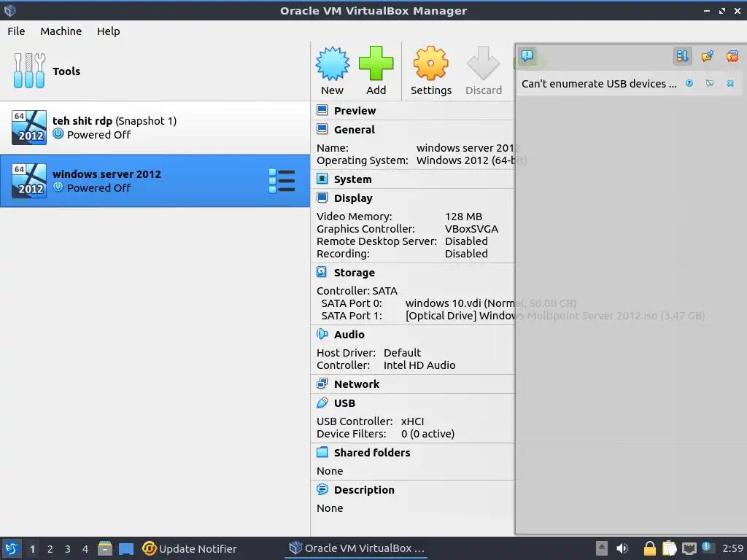The width and height of the screenshot is (747, 560).
Task: Click the removable media eject tray icon
Action: (602, 548)
